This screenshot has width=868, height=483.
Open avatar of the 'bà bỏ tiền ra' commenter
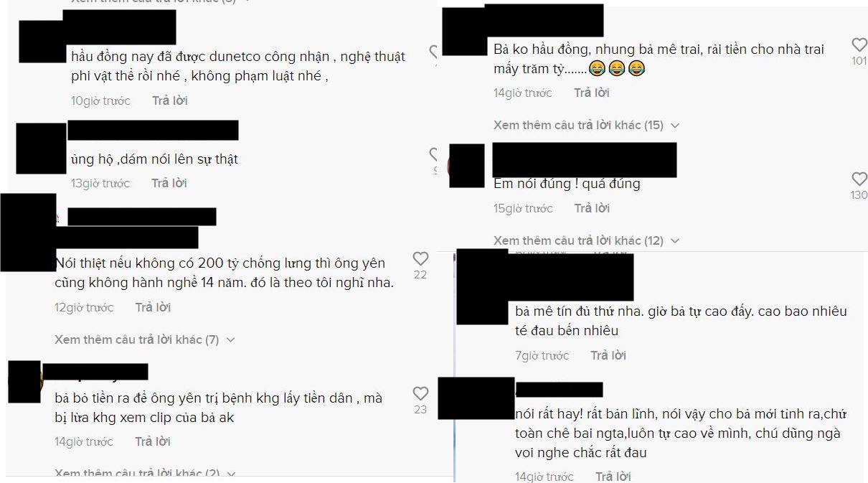click(x=24, y=382)
